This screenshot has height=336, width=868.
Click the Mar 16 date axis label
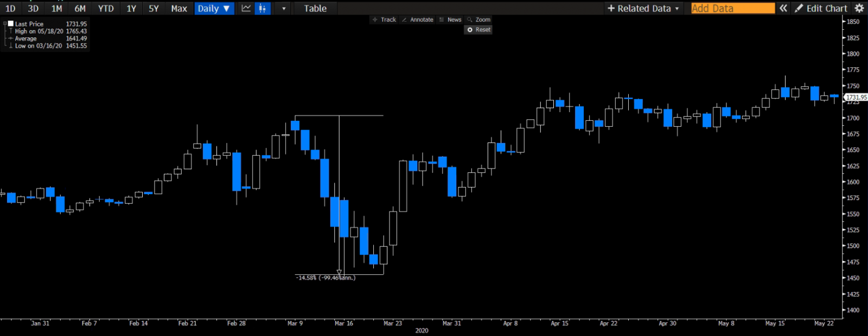(344, 324)
